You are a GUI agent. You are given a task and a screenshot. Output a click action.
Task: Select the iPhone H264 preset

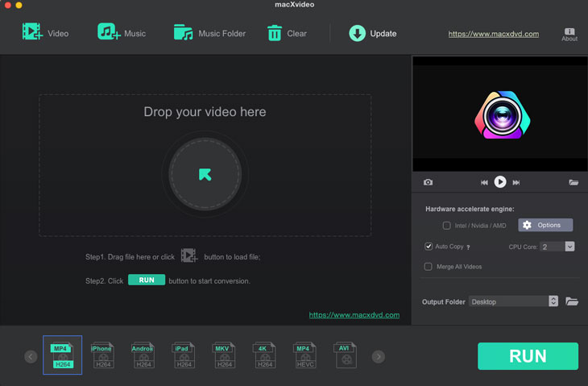coord(102,355)
